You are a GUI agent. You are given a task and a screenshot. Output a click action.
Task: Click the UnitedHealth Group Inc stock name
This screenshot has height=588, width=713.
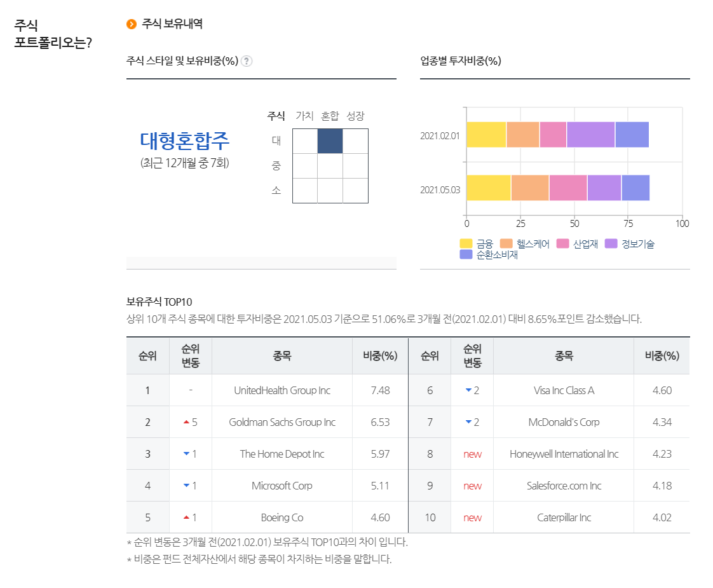[282, 391]
